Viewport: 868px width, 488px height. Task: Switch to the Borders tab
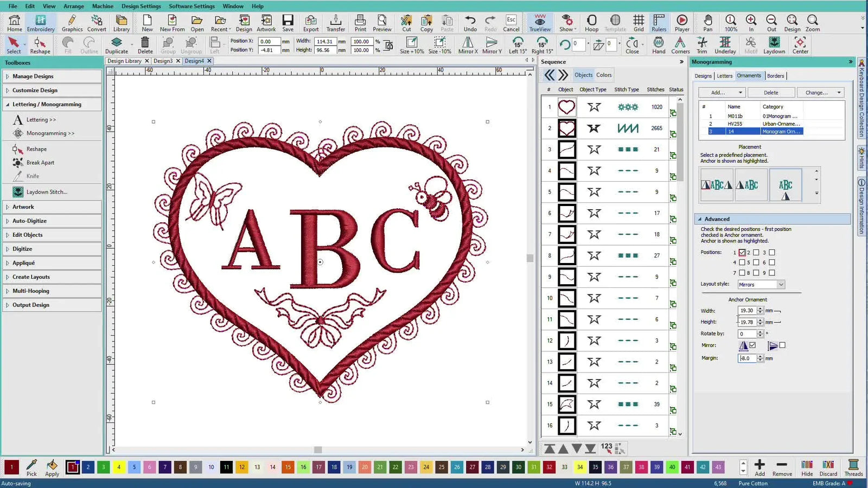pos(776,76)
